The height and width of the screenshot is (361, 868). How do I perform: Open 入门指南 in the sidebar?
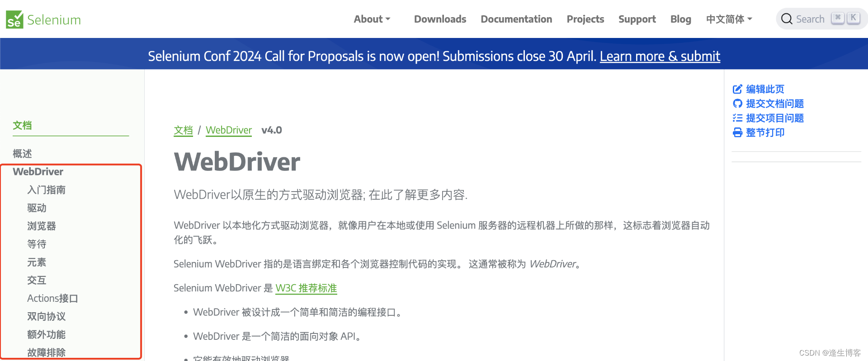(x=46, y=190)
